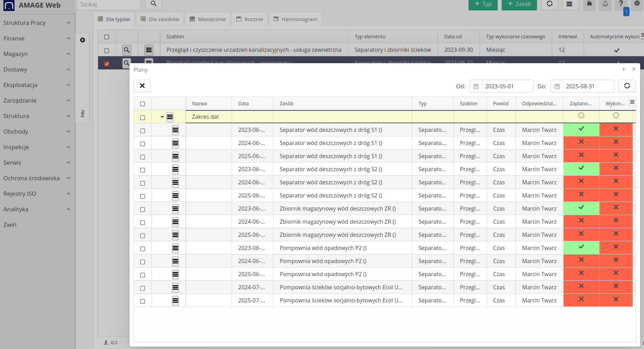Toggle select-all checkbox in Plany table header
The width and height of the screenshot is (644, 349).
[143, 104]
